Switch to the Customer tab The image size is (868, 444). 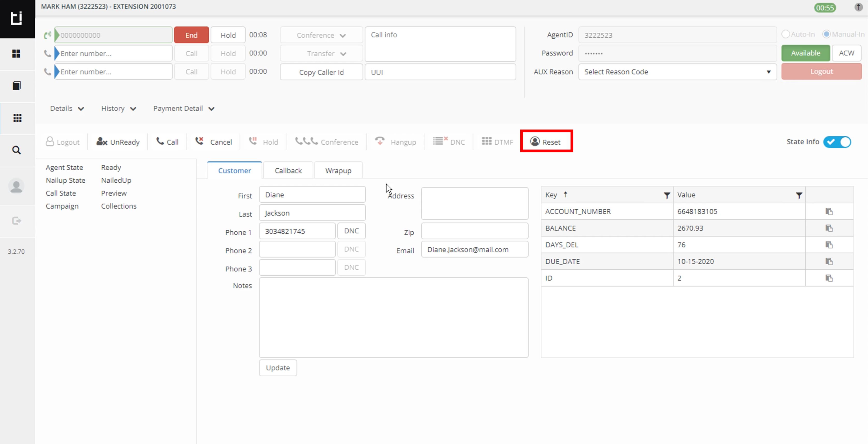(x=235, y=171)
